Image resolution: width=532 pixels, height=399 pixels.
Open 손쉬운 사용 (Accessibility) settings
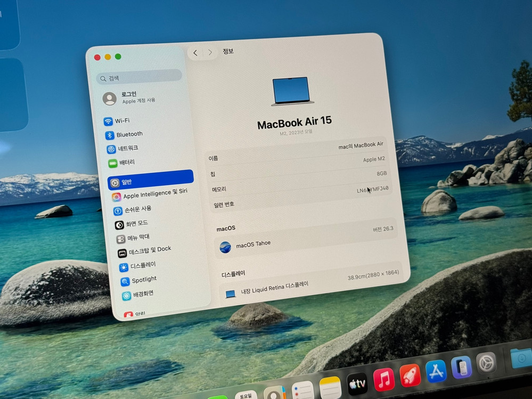click(x=137, y=210)
